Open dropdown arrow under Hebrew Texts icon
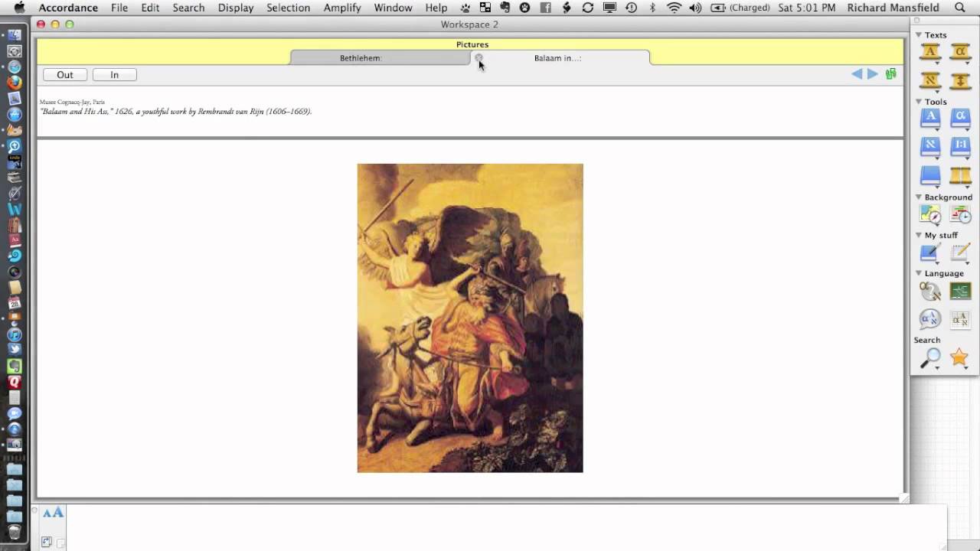The image size is (980, 551). click(x=937, y=90)
